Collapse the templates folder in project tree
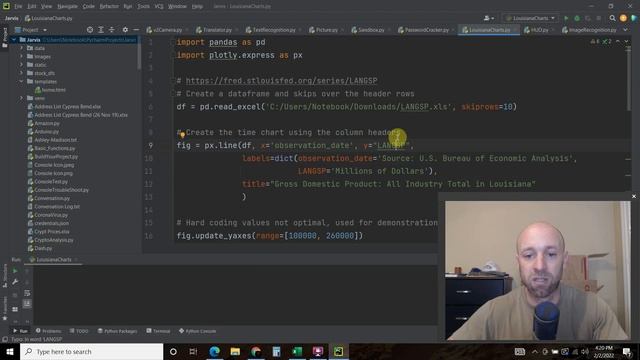Image resolution: width=640 pixels, height=360 pixels. point(21,82)
